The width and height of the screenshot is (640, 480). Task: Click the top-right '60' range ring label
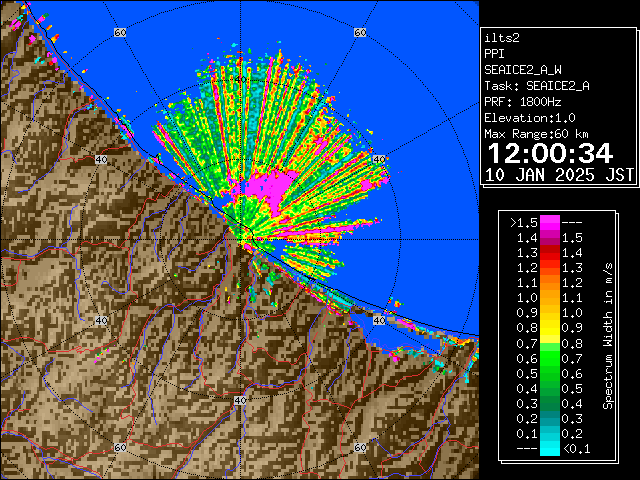(360, 32)
